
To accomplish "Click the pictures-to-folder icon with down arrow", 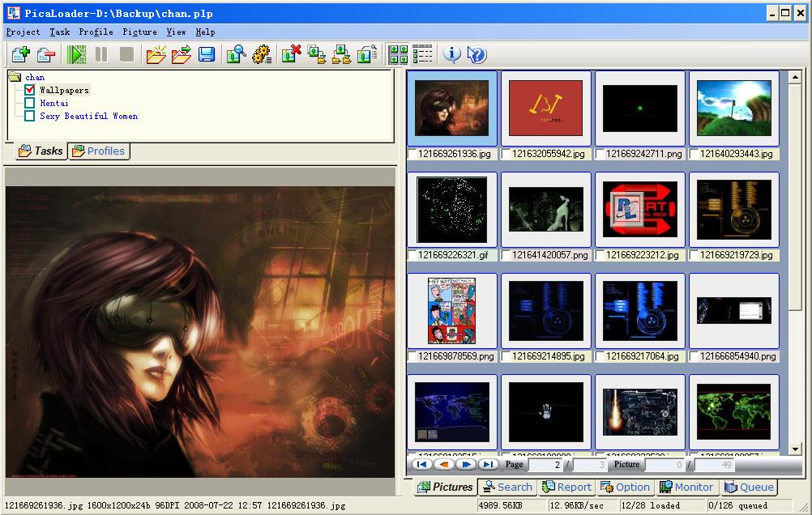I will (316, 54).
